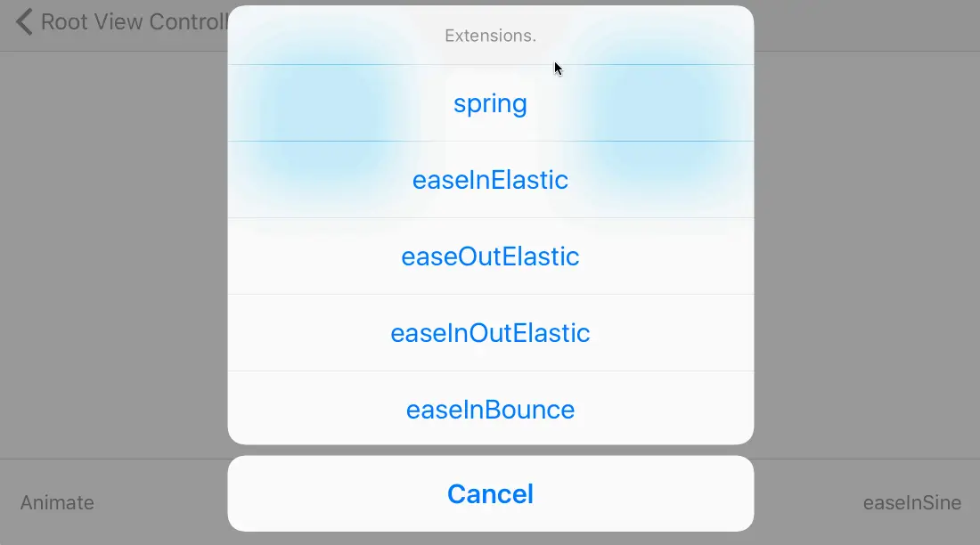The image size is (980, 545).
Task: Tap the Extensions sheet title
Action: [490, 36]
